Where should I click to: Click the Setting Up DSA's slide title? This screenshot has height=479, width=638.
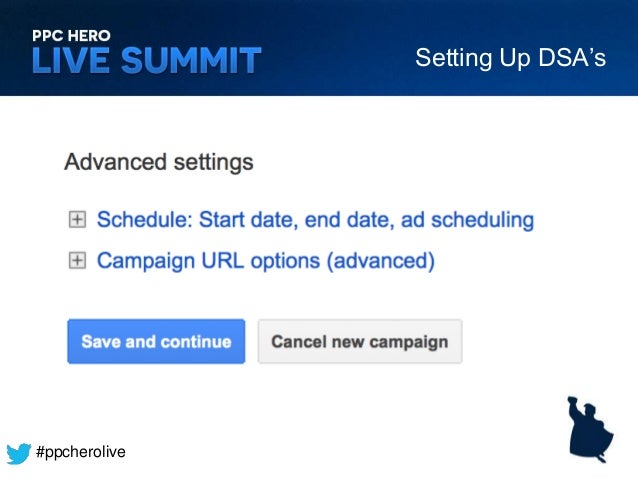pos(510,59)
